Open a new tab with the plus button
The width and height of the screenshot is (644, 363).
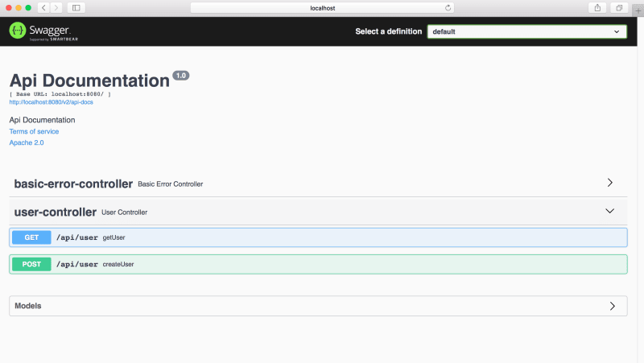click(x=638, y=10)
